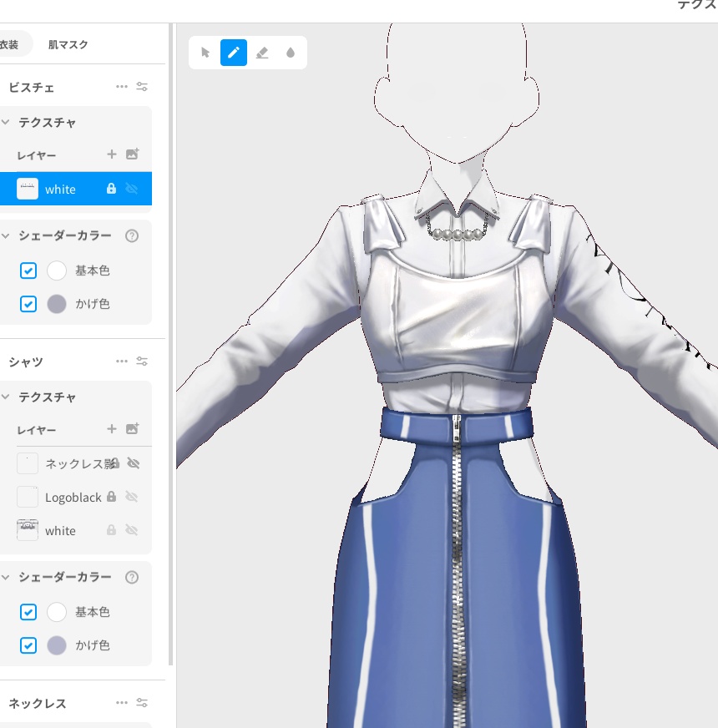The width and height of the screenshot is (718, 728).
Task: Uncheck 基本色 under ビスチェ shader colors
Action: click(x=28, y=270)
